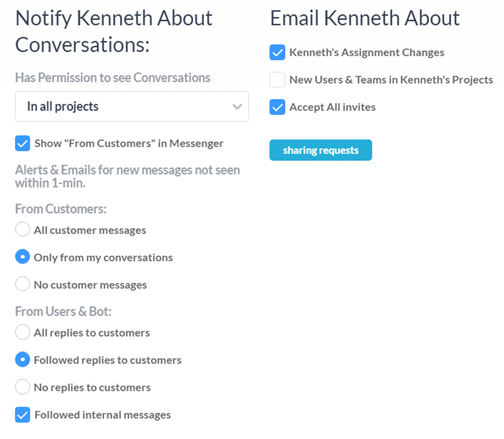This screenshot has height=439, width=504.
Task: Enable New Users & Teams in Kenneth's Projects
Action: click(278, 80)
